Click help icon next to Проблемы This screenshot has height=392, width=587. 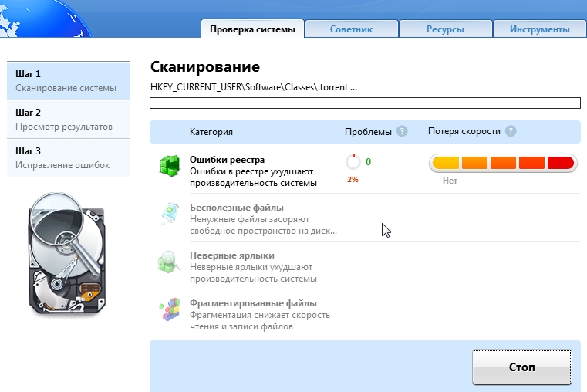pyautogui.click(x=402, y=132)
